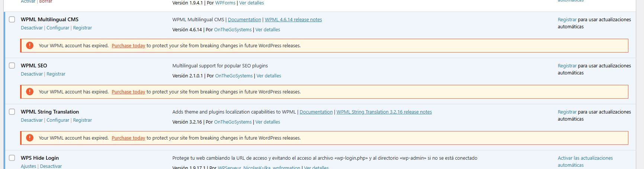Click Purchase today in WPML String Translation notice
Image resolution: width=644 pixels, height=169 pixels.
(x=128, y=138)
